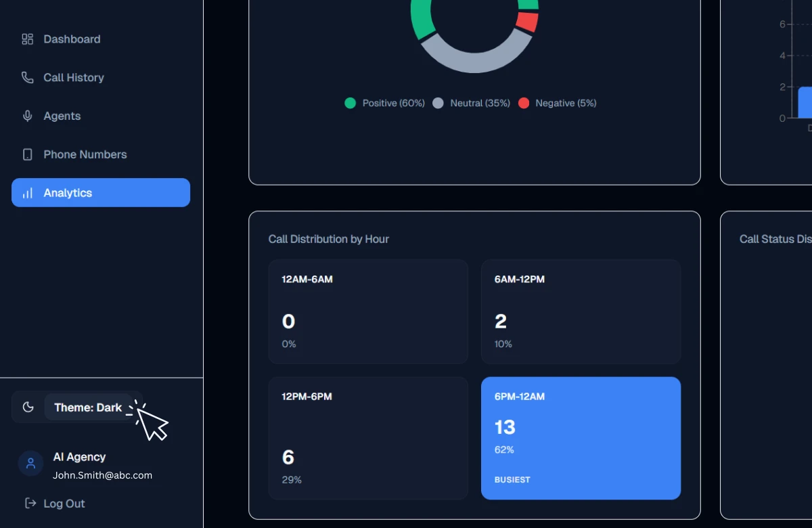This screenshot has height=528, width=812.
Task: Click the 29% value
Action: click(292, 480)
